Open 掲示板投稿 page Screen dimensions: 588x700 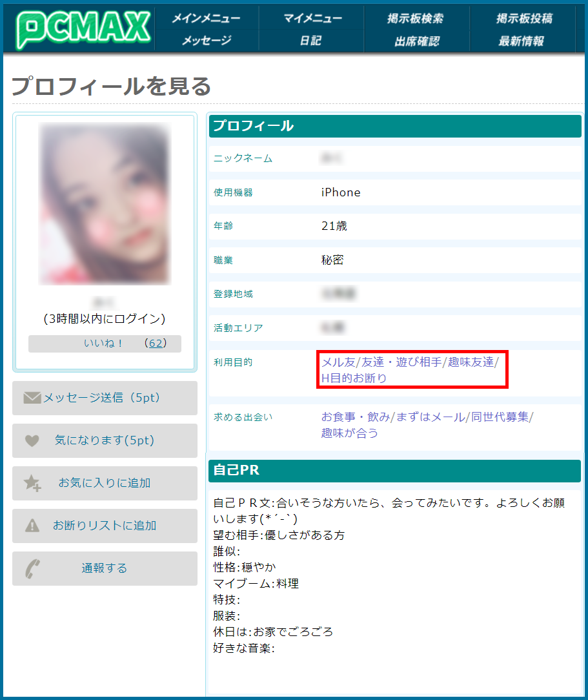(523, 18)
